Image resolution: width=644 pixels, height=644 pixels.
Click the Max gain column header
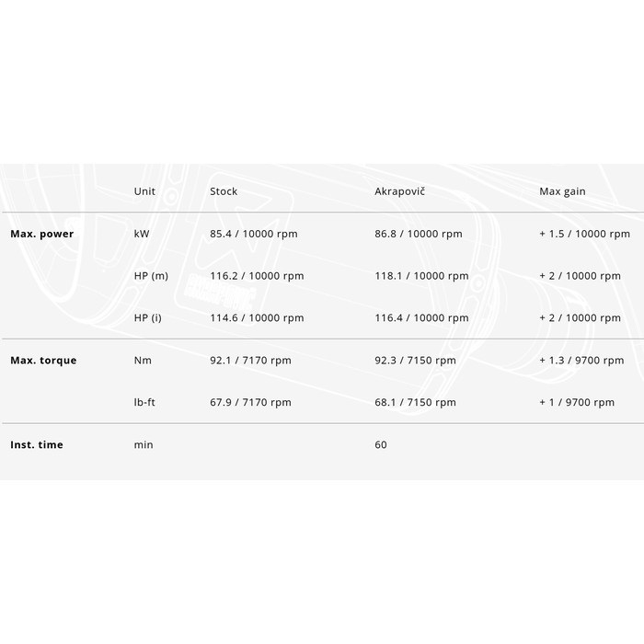tap(562, 191)
